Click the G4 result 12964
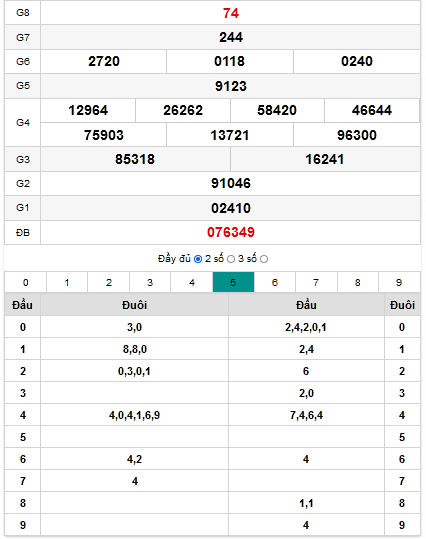 [x=88, y=110]
